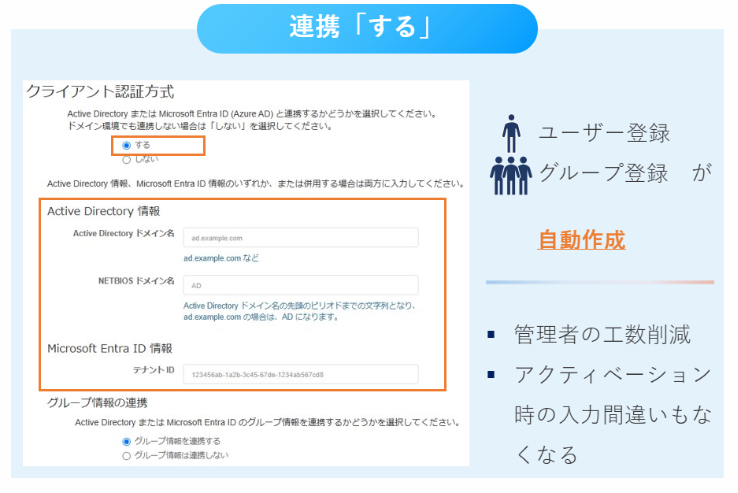The image size is (738, 493).
Task: Click the Microsoft Entra ID 情報 heading
Action: click(110, 349)
